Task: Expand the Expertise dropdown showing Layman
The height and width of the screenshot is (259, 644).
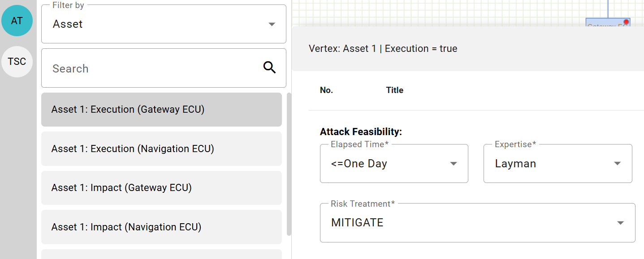Action: coord(617,164)
